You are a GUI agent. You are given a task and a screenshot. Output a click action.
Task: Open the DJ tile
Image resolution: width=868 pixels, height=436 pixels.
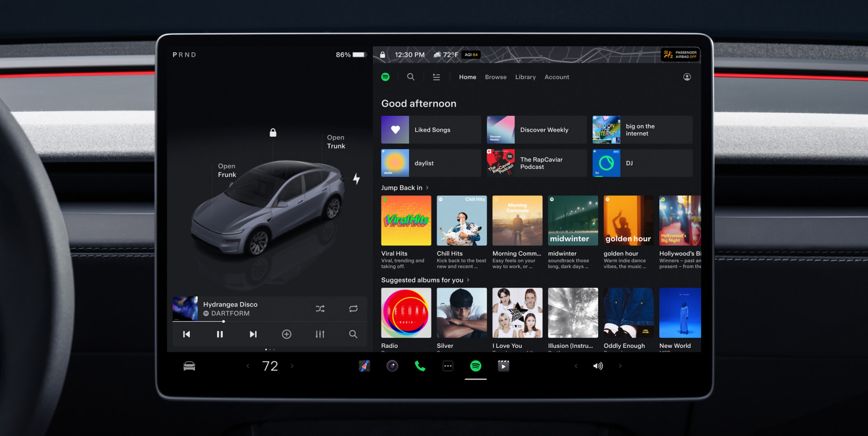coord(642,163)
